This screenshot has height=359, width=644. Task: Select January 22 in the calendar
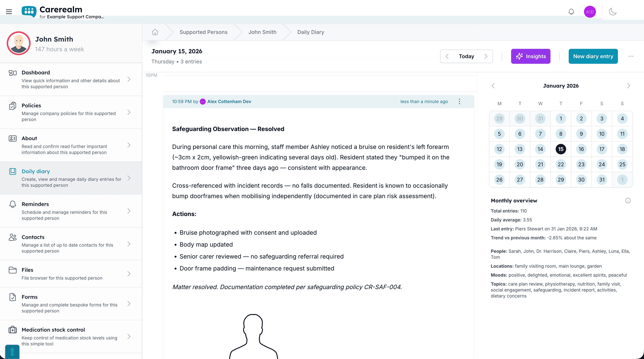(561, 164)
